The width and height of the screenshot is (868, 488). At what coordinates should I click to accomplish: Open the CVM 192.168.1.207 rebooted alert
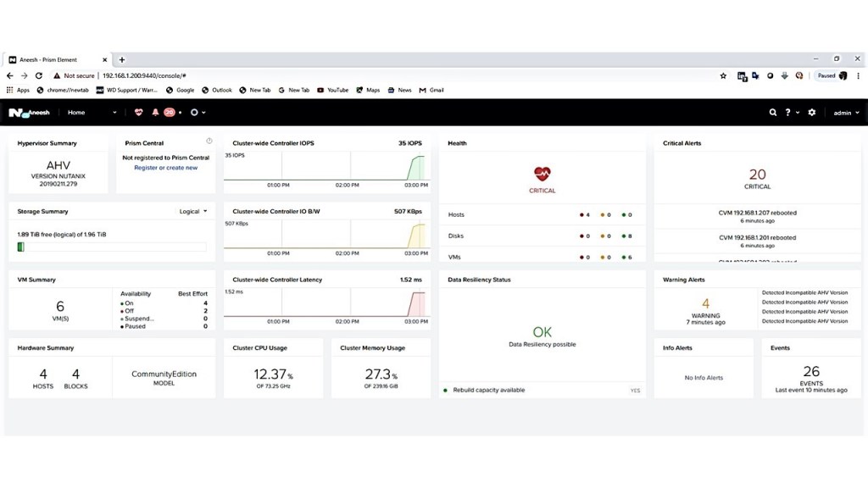[757, 213]
